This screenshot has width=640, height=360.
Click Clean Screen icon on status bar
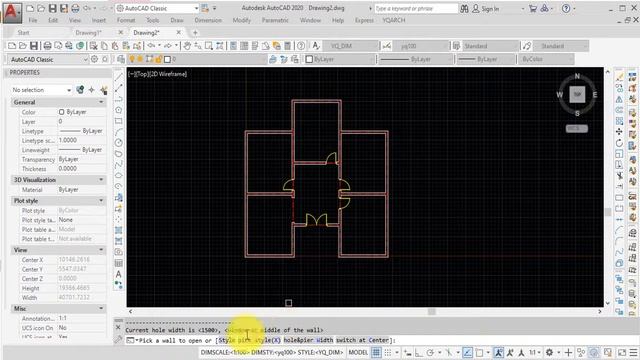[x=622, y=352]
